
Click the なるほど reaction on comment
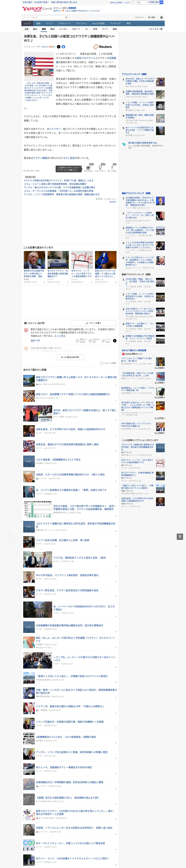pos(94,341)
